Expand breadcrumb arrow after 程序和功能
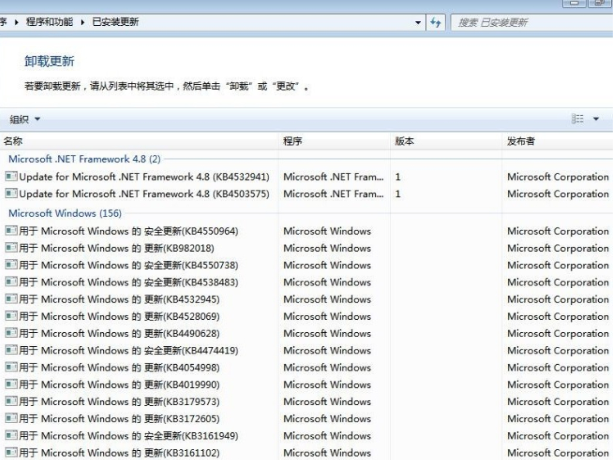 (x=82, y=22)
